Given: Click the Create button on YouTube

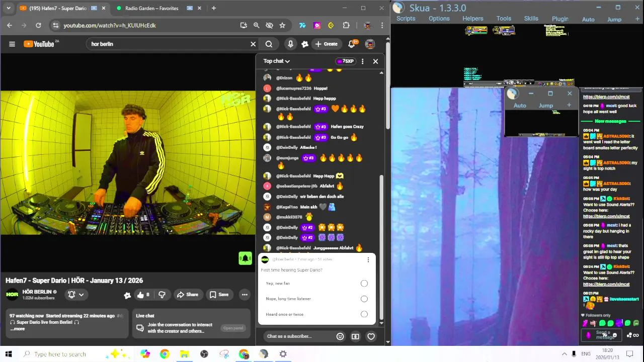Looking at the screenshot, I should coord(326,44).
